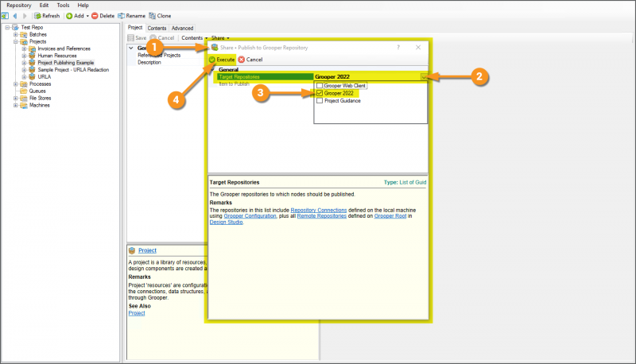Screen dimensions: 636x364
Task: Click the URLA project icon
Action: coord(32,76)
